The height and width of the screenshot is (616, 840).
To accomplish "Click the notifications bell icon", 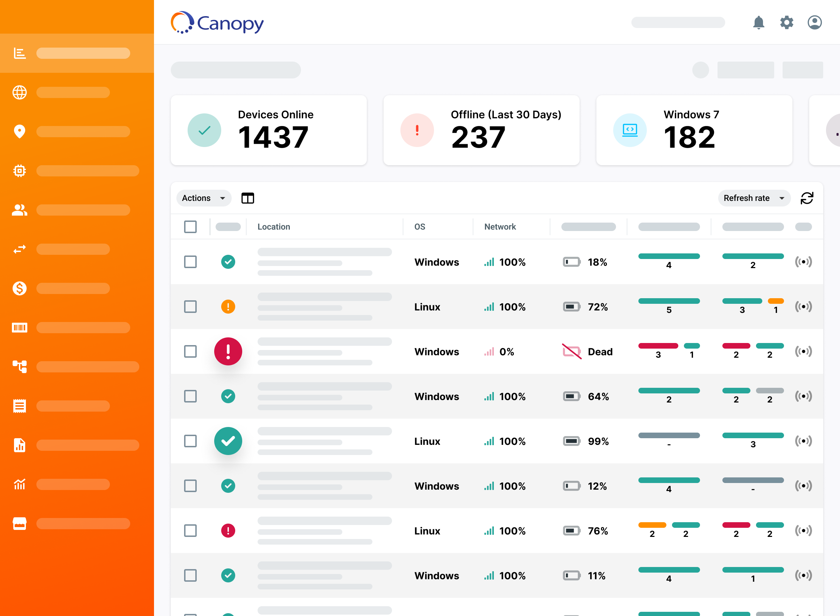I will 759,22.
